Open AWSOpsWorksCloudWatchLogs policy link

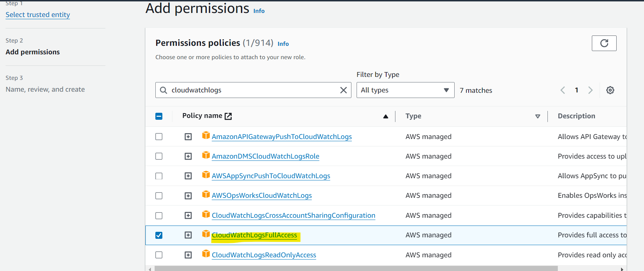(262, 196)
